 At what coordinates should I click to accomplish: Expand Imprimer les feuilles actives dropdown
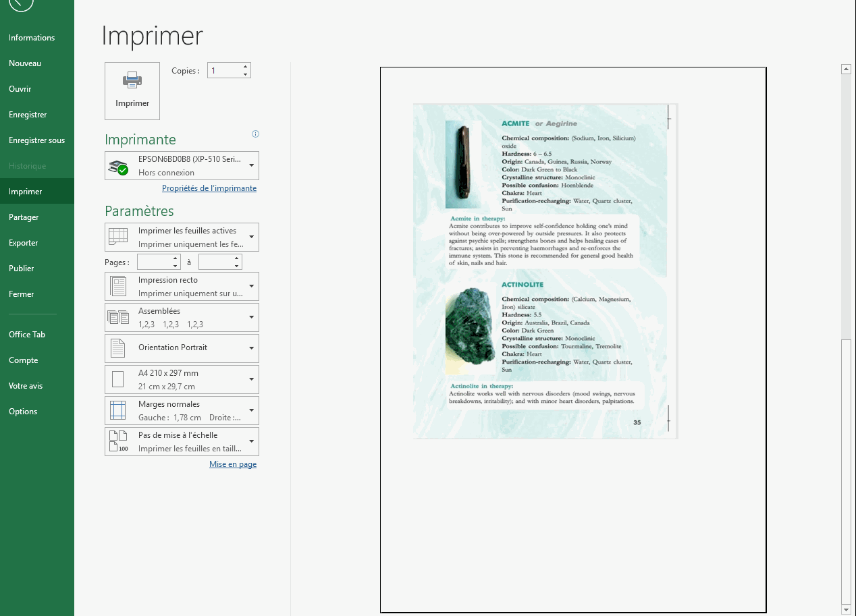[x=182, y=237]
